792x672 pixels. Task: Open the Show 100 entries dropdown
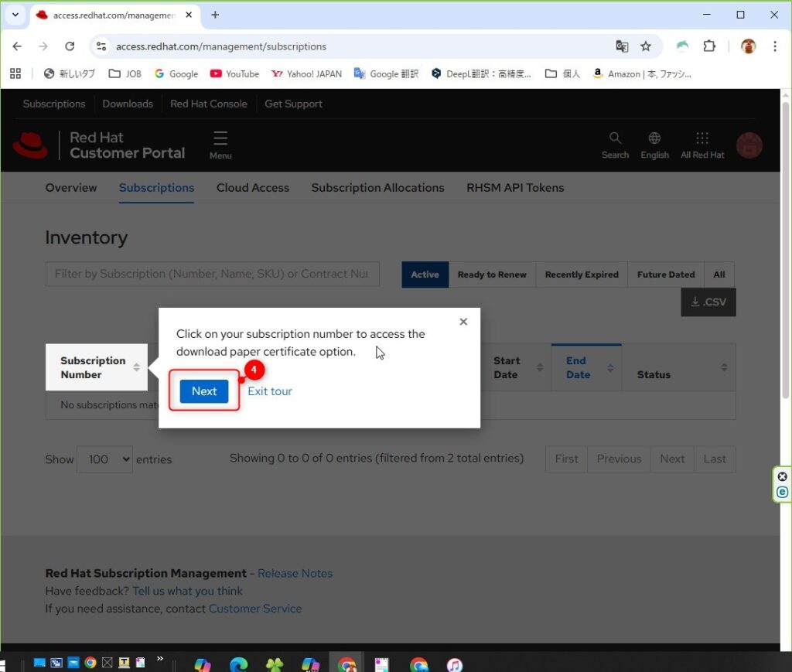pyautogui.click(x=104, y=459)
